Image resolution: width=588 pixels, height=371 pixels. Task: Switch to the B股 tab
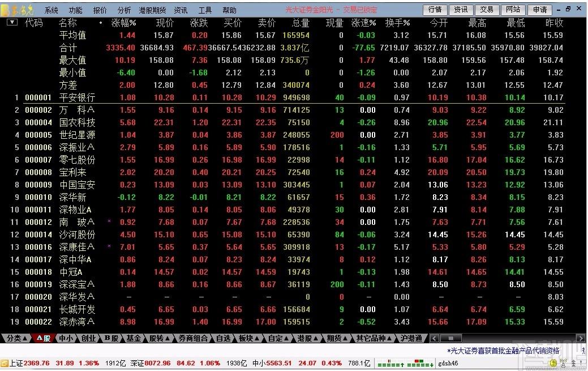pyautogui.click(x=111, y=338)
